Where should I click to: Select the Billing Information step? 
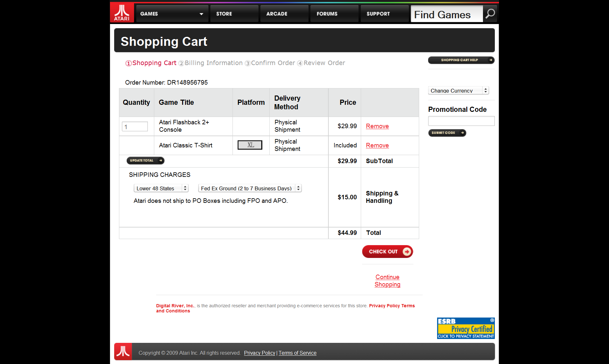(210, 63)
